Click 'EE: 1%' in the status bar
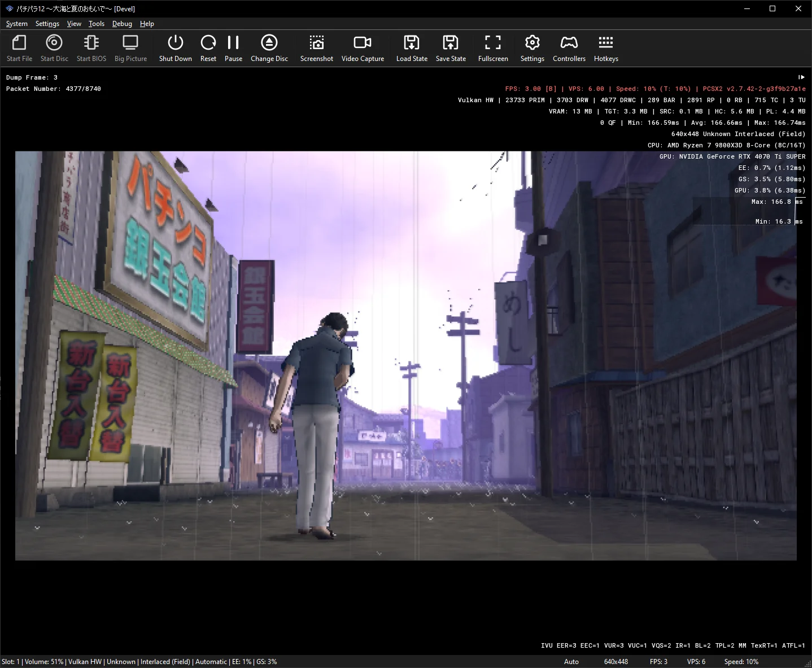 [242, 662]
